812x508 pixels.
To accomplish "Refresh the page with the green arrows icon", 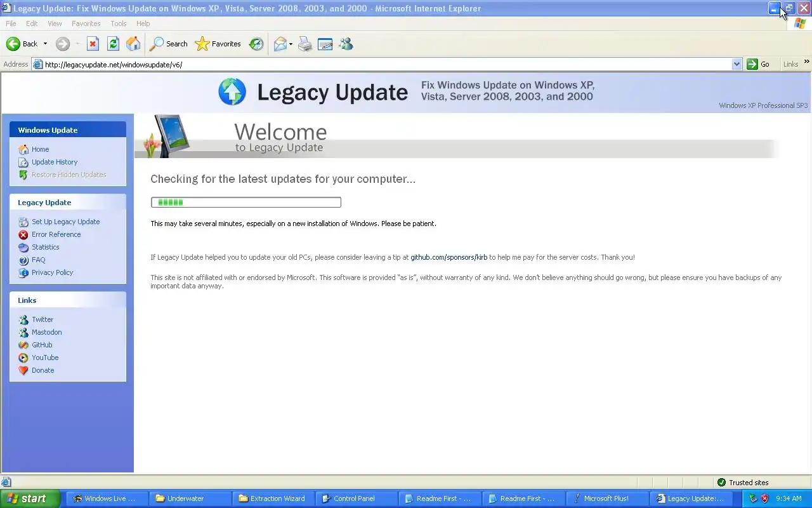I will click(113, 44).
